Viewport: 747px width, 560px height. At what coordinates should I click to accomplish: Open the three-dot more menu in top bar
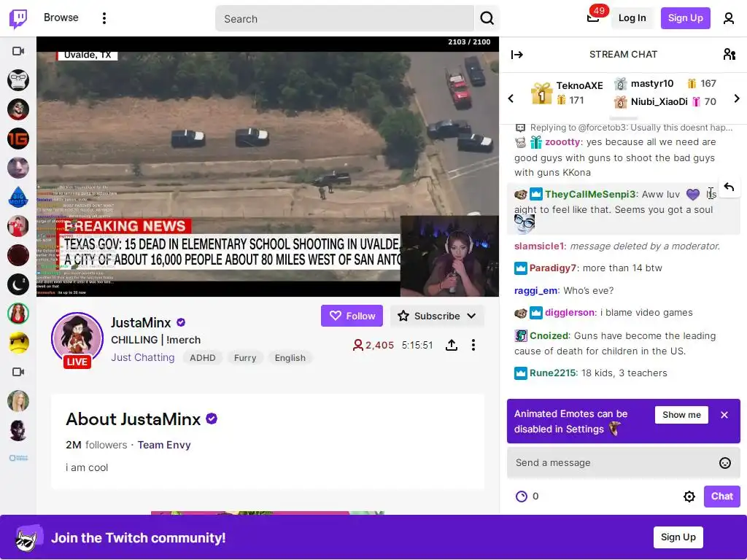tap(104, 18)
